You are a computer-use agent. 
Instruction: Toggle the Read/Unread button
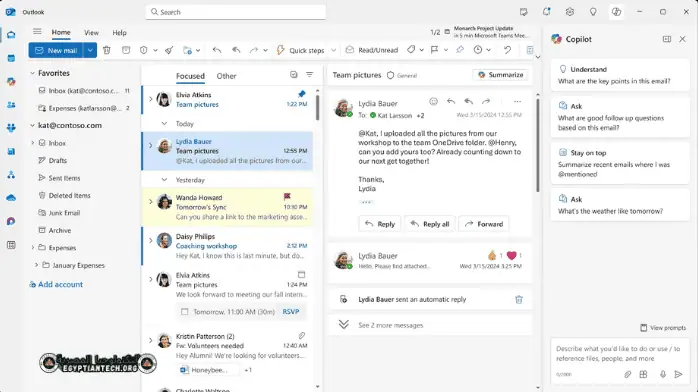(372, 50)
